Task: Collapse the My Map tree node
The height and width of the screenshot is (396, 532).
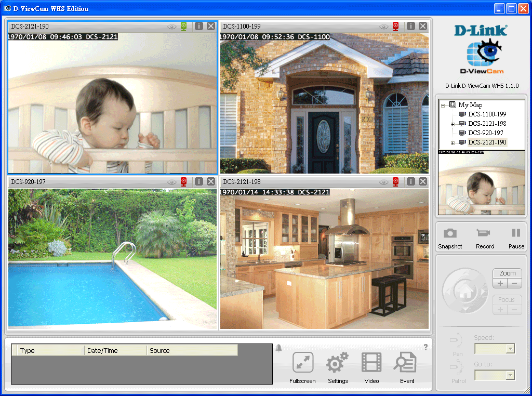Action: pyautogui.click(x=443, y=105)
